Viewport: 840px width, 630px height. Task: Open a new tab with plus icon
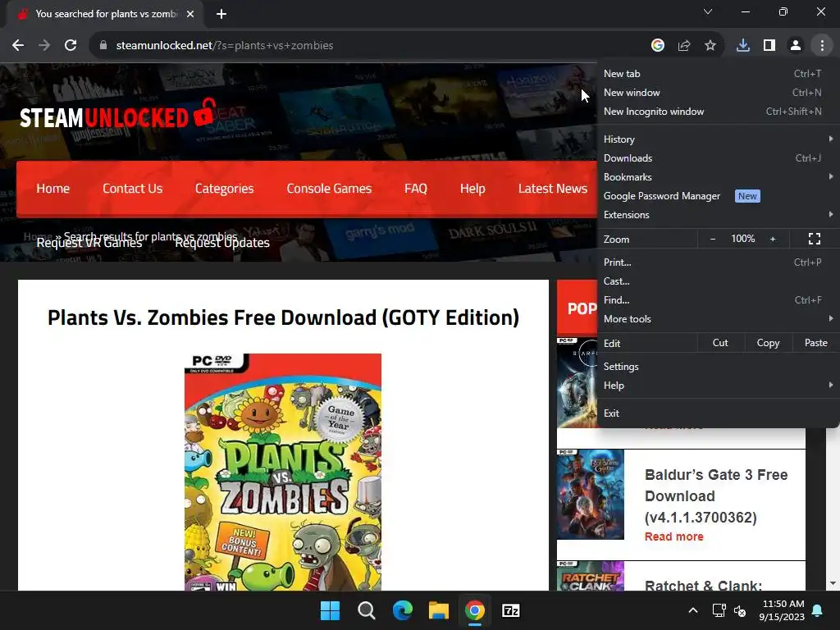pyautogui.click(x=221, y=14)
